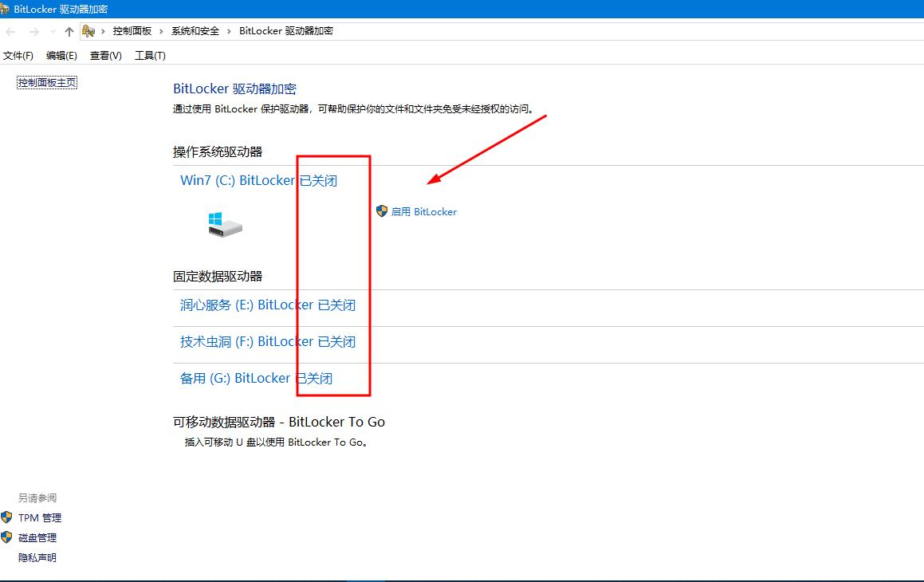Viewport: 924px width, 582px height.
Task: Click the back navigation arrow
Action: pos(10,30)
